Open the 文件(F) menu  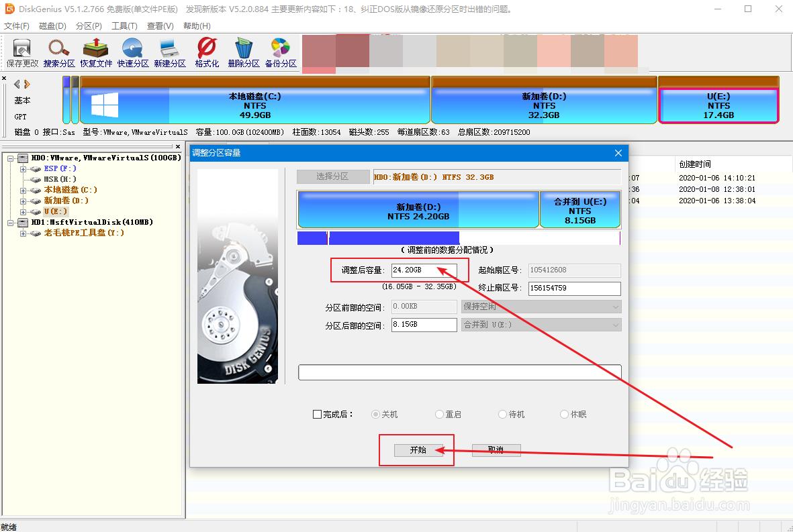click(x=17, y=25)
